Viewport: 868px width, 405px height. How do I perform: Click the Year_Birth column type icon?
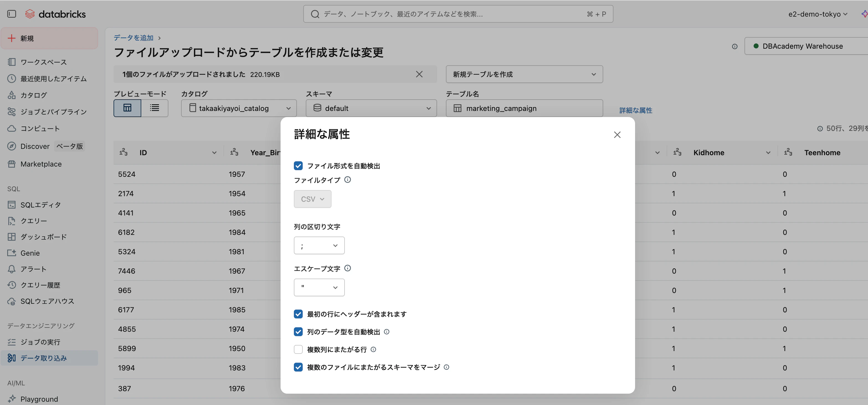[234, 152]
